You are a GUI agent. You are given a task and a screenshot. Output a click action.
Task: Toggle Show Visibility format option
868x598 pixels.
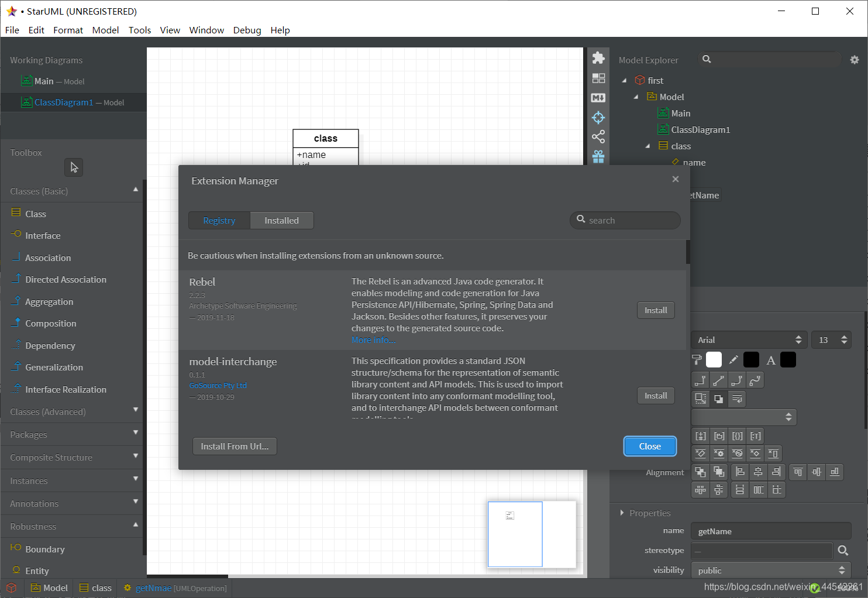coord(700,436)
